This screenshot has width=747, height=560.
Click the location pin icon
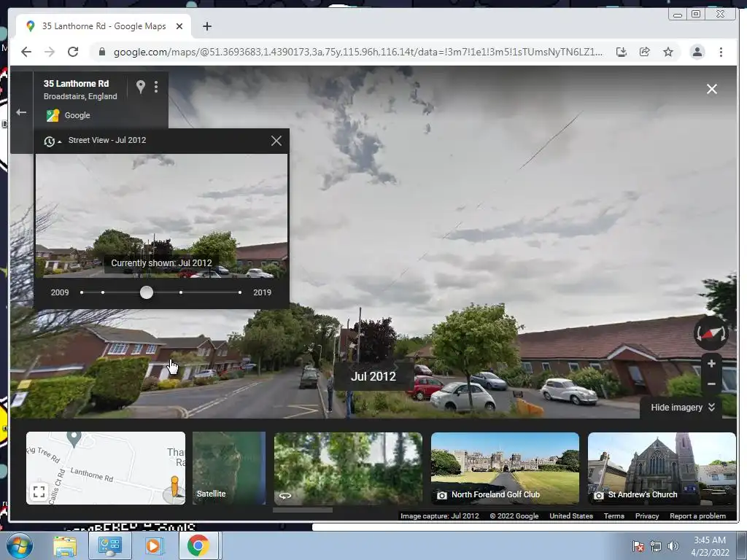coord(141,87)
